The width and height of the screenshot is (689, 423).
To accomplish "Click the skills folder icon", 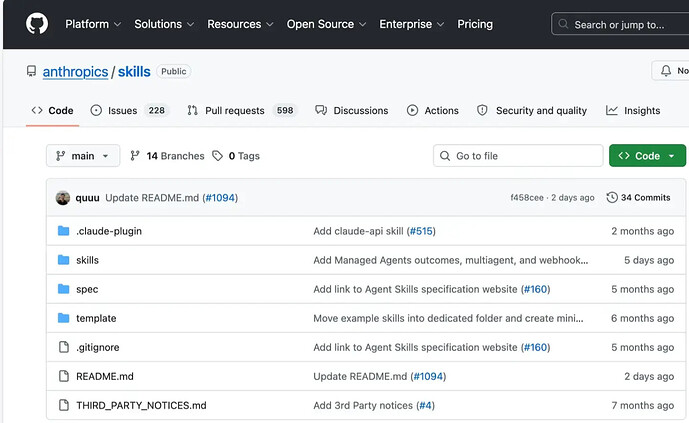I will [64, 260].
